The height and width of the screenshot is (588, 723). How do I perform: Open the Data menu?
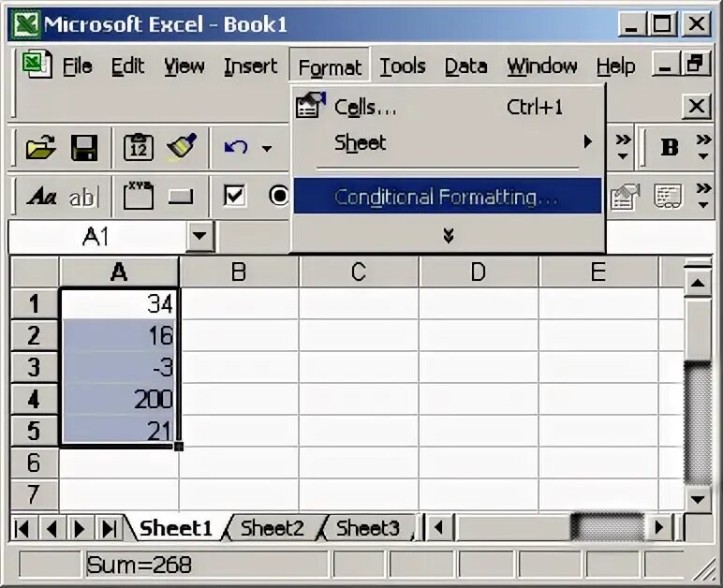tap(465, 66)
